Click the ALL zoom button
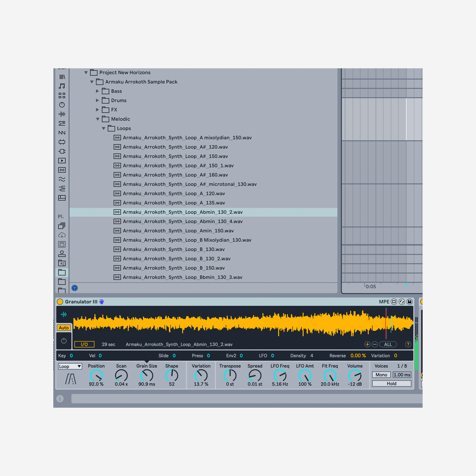This screenshot has height=476, width=476. (388, 344)
